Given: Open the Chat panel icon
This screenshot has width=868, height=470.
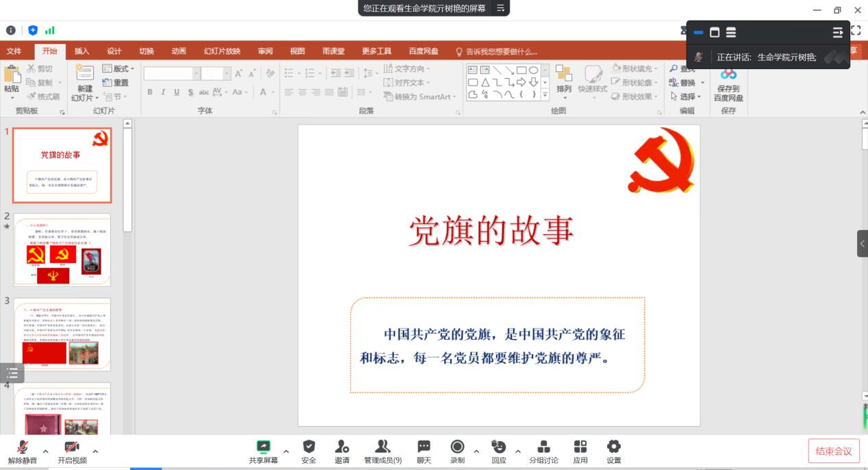Looking at the screenshot, I should [x=424, y=446].
